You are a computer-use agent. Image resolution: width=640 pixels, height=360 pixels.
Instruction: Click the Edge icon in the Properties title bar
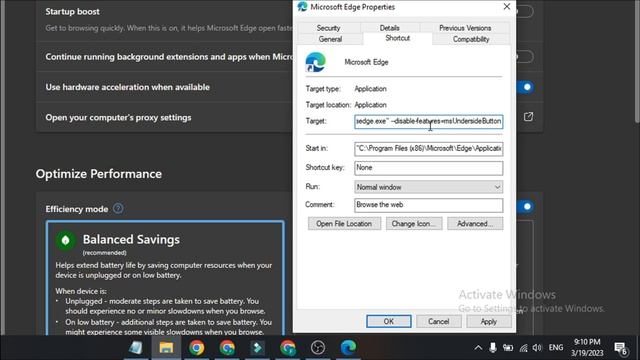pos(302,7)
